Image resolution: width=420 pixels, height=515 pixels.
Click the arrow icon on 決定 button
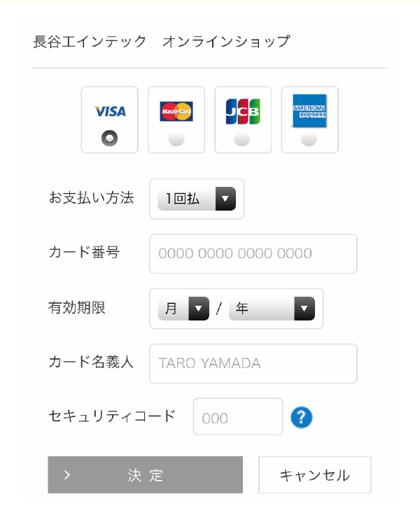(x=67, y=474)
